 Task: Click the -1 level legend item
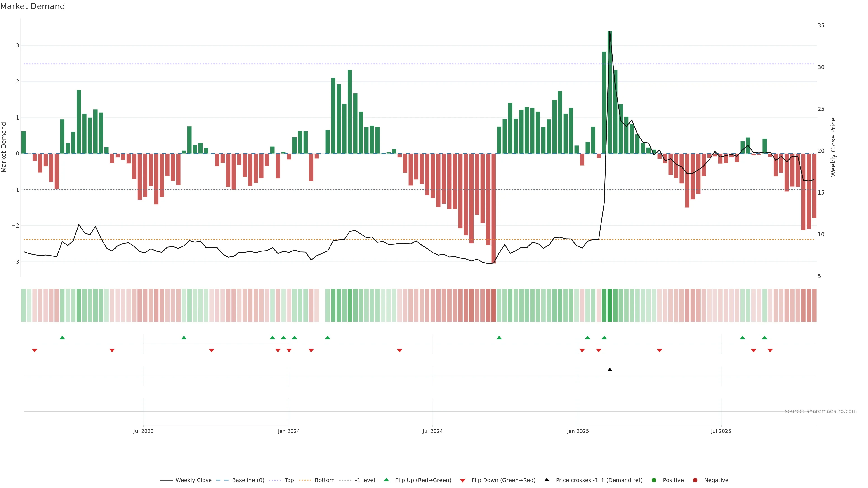pyautogui.click(x=365, y=480)
